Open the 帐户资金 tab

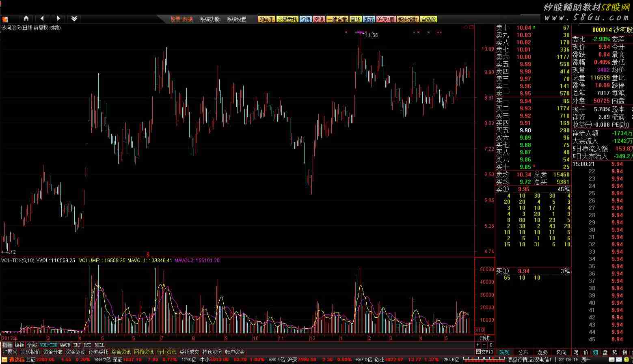click(x=235, y=352)
